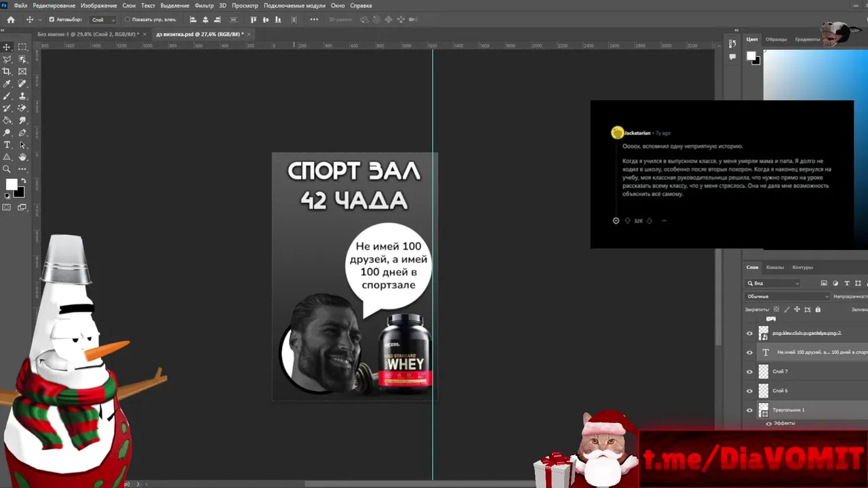This screenshot has width=868, height=488.
Task: Open the Файл menu
Action: [20, 5]
